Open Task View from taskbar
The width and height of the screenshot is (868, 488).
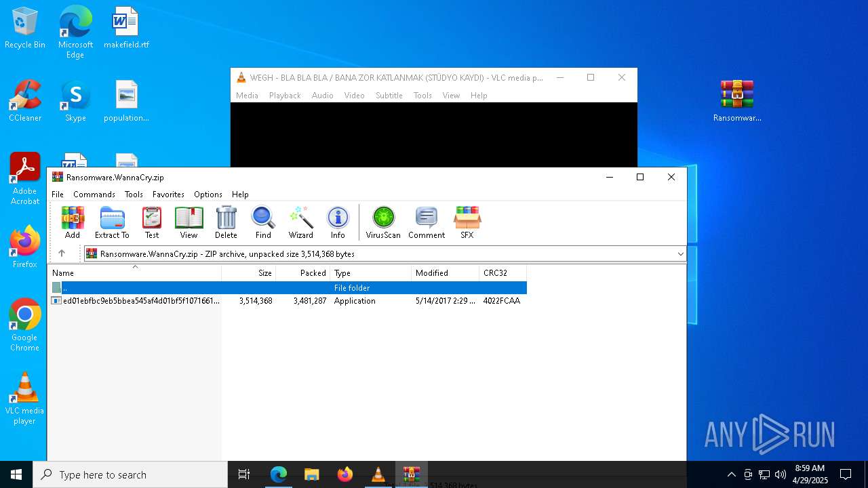244,474
